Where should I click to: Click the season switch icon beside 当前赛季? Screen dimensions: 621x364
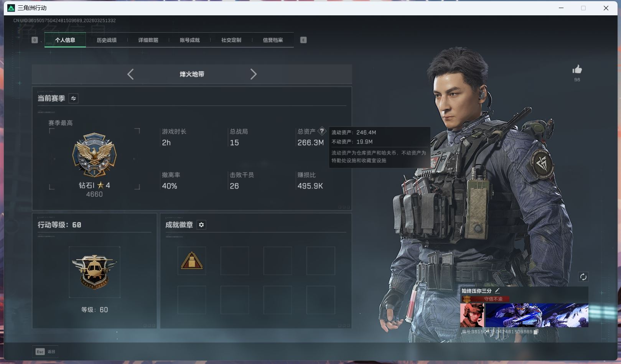coord(73,99)
